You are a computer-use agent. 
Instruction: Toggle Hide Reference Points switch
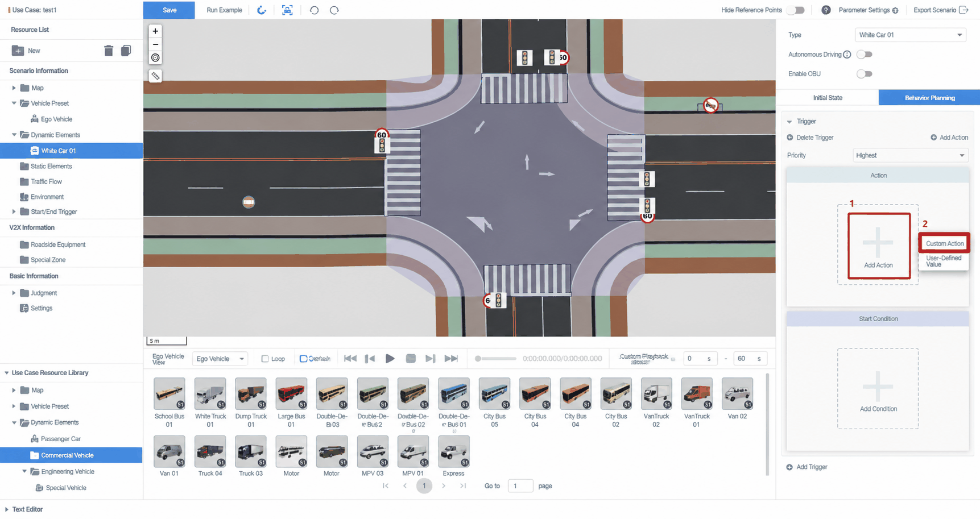coord(796,10)
